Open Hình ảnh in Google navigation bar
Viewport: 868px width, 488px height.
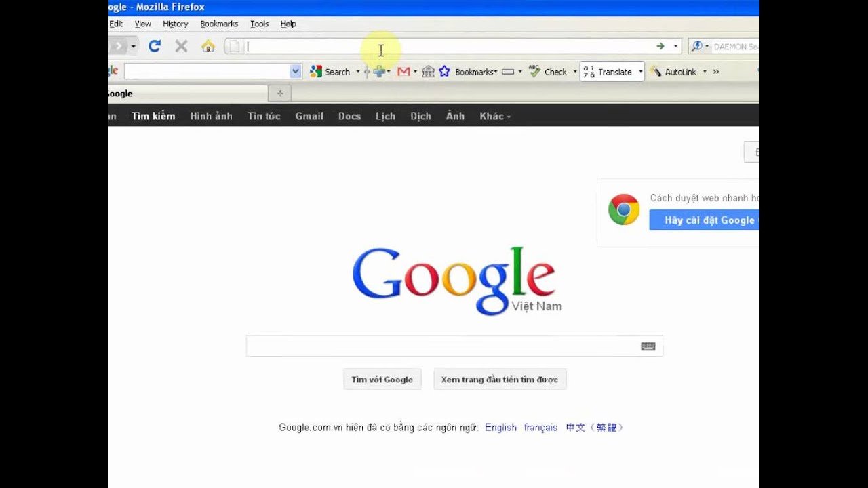tap(211, 116)
